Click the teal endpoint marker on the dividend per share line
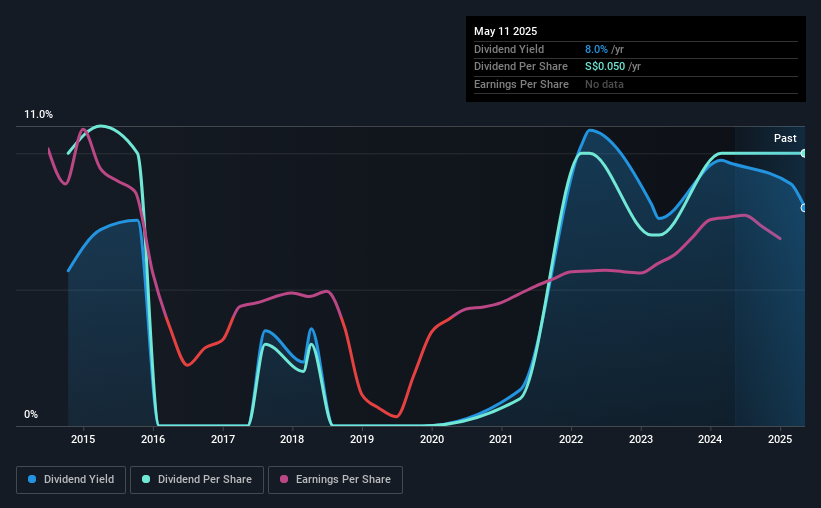The image size is (821, 508). tap(804, 153)
